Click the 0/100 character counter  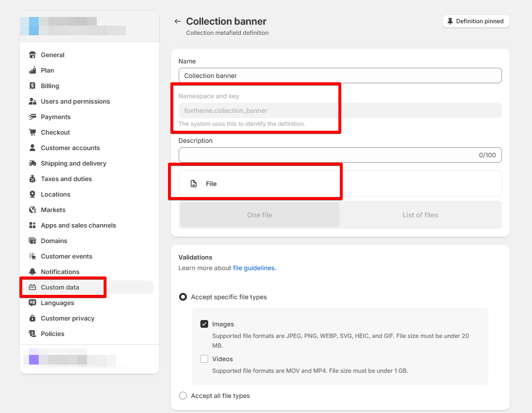click(x=487, y=155)
